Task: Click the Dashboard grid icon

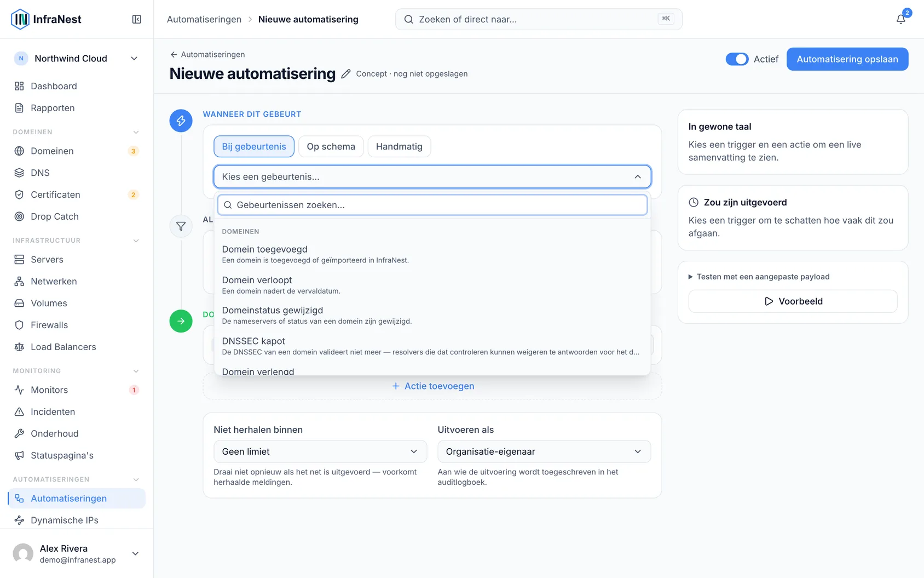Action: click(19, 86)
